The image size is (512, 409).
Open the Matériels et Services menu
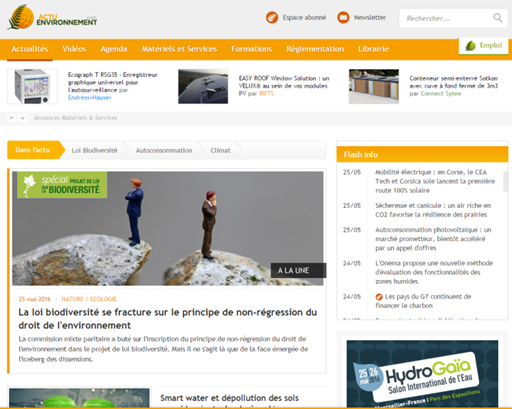click(179, 49)
